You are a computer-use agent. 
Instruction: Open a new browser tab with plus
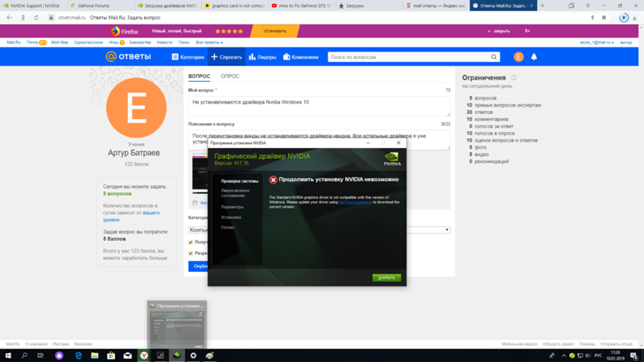point(543,6)
